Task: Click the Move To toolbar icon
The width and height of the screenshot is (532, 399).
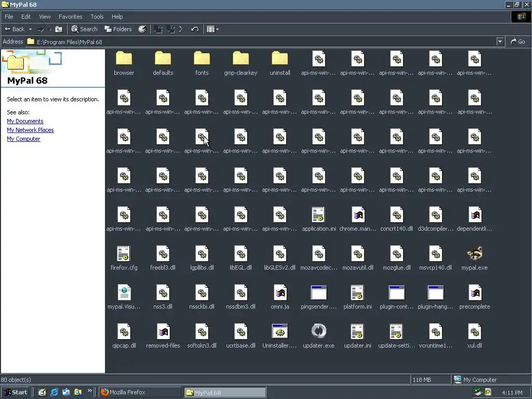Action: (158, 29)
